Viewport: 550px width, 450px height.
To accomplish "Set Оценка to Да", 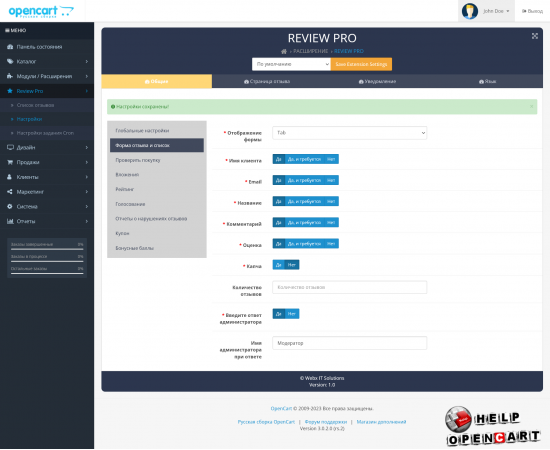I will (279, 243).
